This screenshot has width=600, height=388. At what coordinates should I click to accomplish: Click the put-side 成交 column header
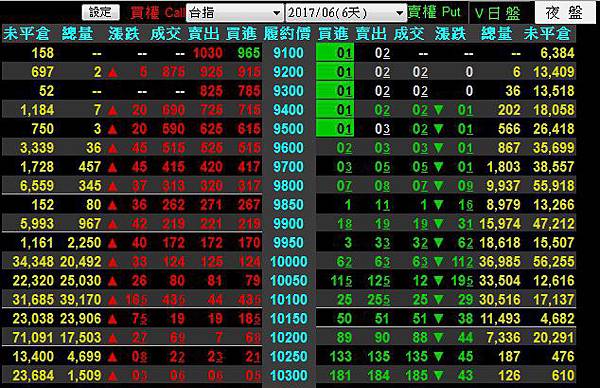click(x=409, y=34)
